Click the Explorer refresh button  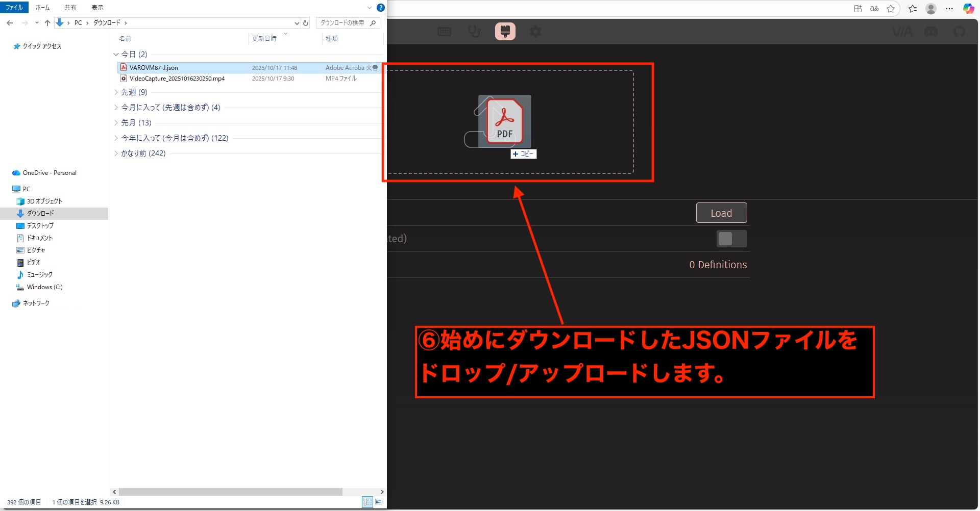pyautogui.click(x=306, y=23)
